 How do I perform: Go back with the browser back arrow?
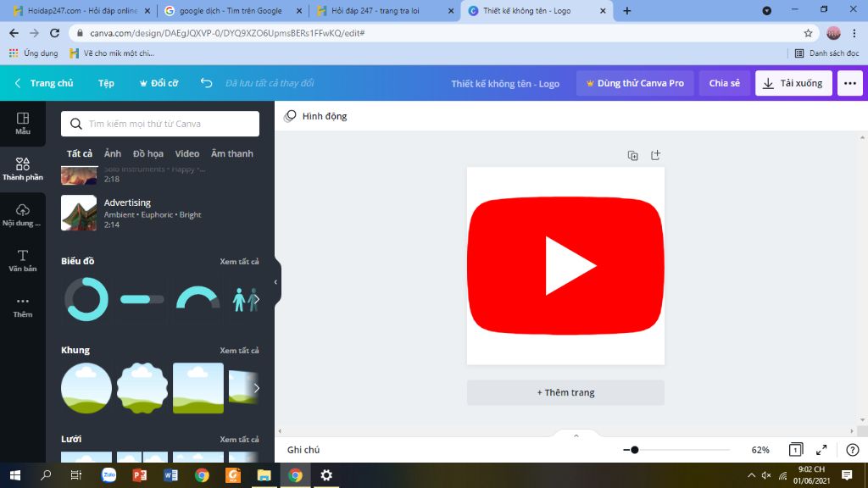[x=14, y=33]
